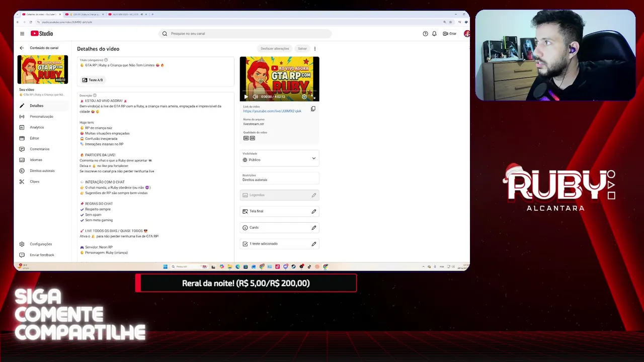This screenshot has width=644, height=362.
Task: Click the Criar create button
Action: tap(450, 34)
